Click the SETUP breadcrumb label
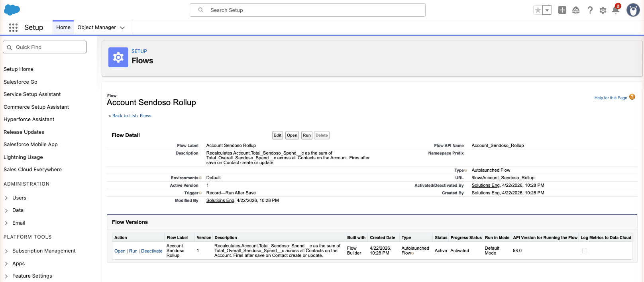 coord(139,51)
